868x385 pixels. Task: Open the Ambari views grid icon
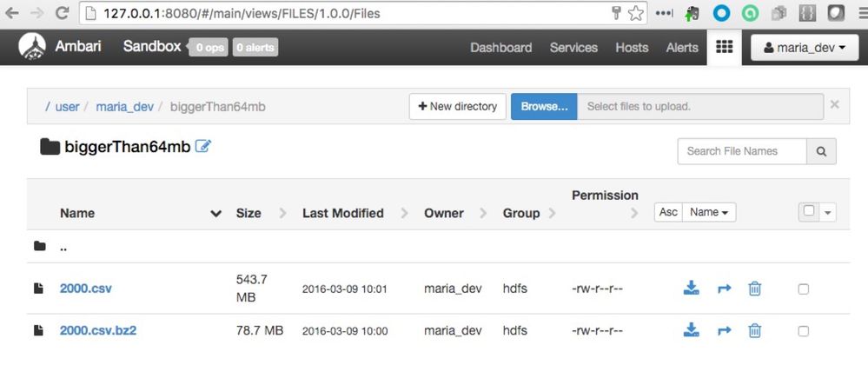(724, 48)
